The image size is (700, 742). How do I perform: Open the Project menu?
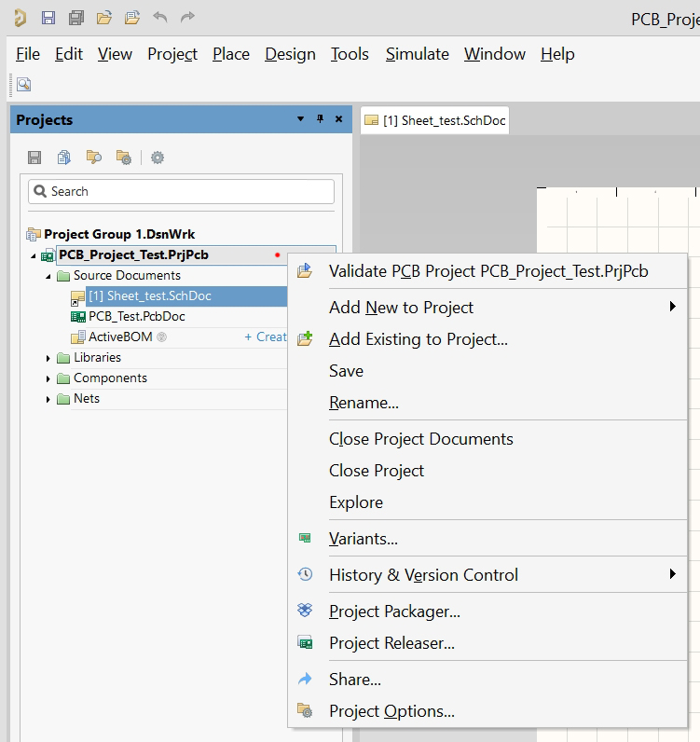pyautogui.click(x=172, y=54)
